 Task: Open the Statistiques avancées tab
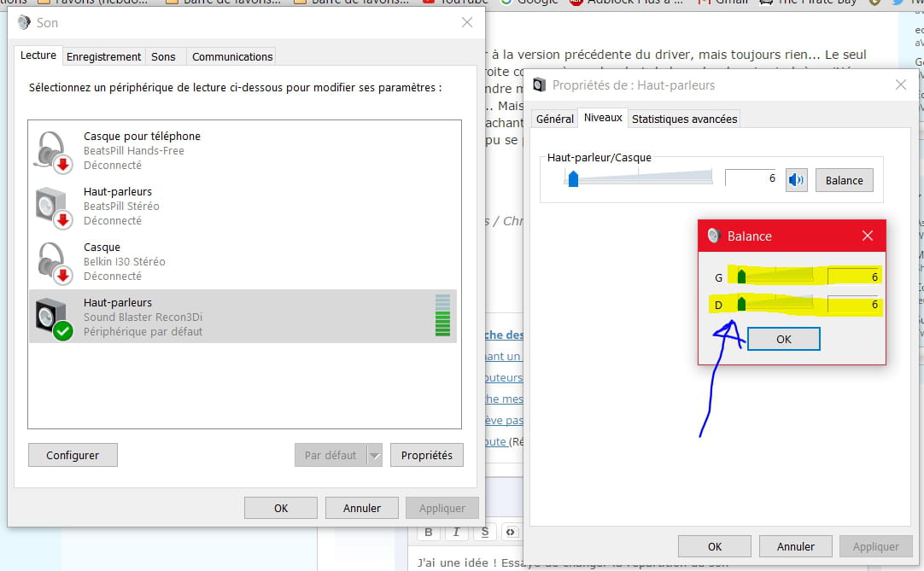pyautogui.click(x=684, y=119)
